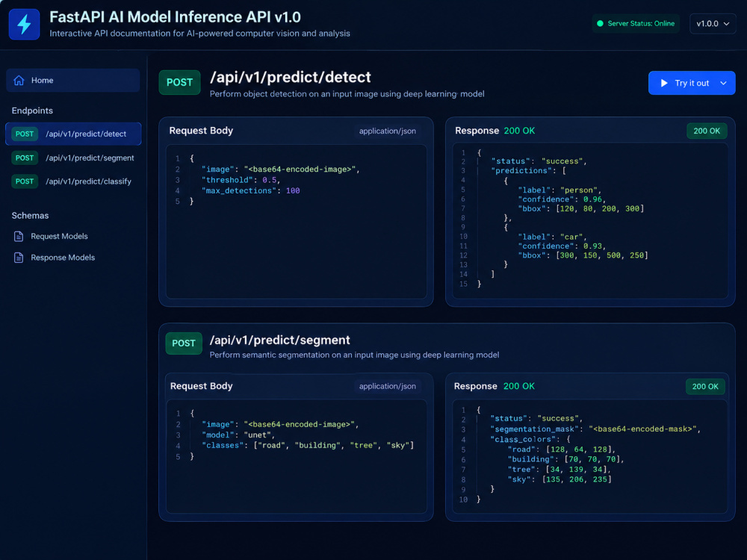Open Response Models schema
Image resolution: width=747 pixels, height=560 pixels.
click(x=55, y=258)
